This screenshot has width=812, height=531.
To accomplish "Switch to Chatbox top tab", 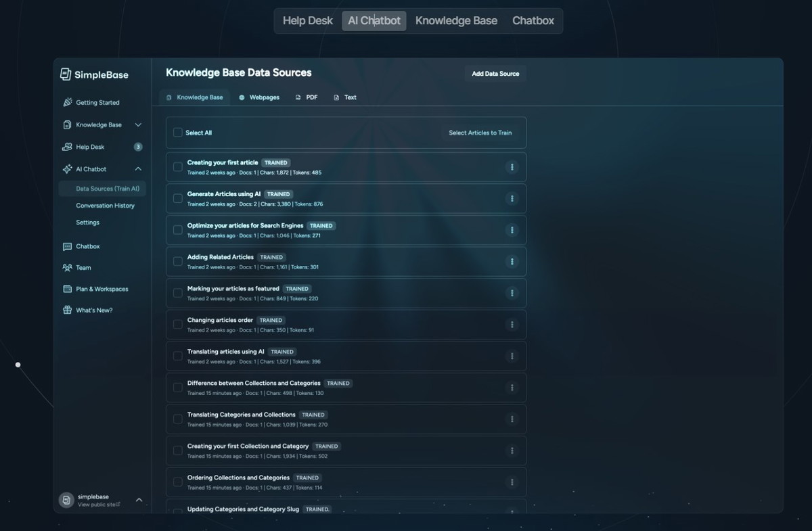I will [x=533, y=21].
